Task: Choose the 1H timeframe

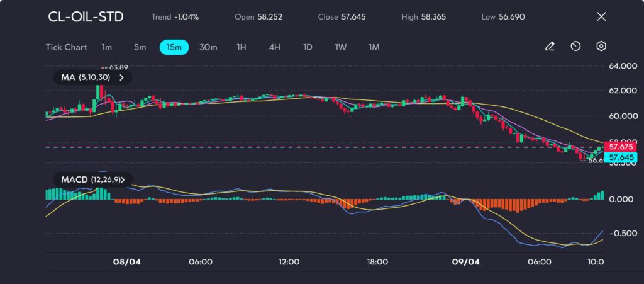Action: [241, 47]
